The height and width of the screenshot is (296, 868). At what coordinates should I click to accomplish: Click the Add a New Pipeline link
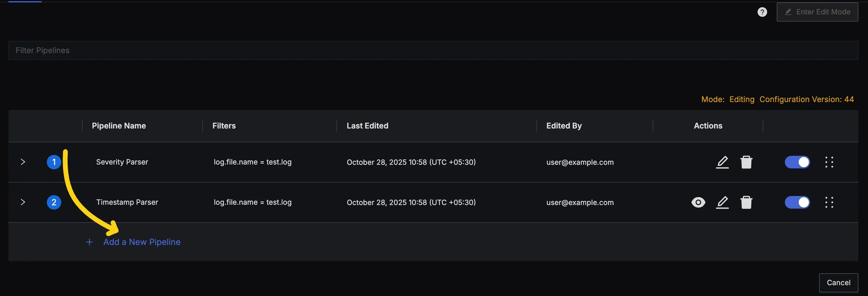pyautogui.click(x=142, y=242)
